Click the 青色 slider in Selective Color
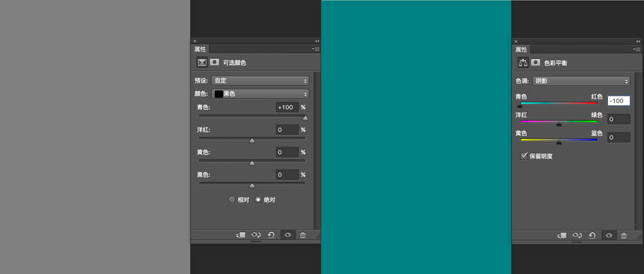This screenshot has height=274, width=644. [252, 116]
